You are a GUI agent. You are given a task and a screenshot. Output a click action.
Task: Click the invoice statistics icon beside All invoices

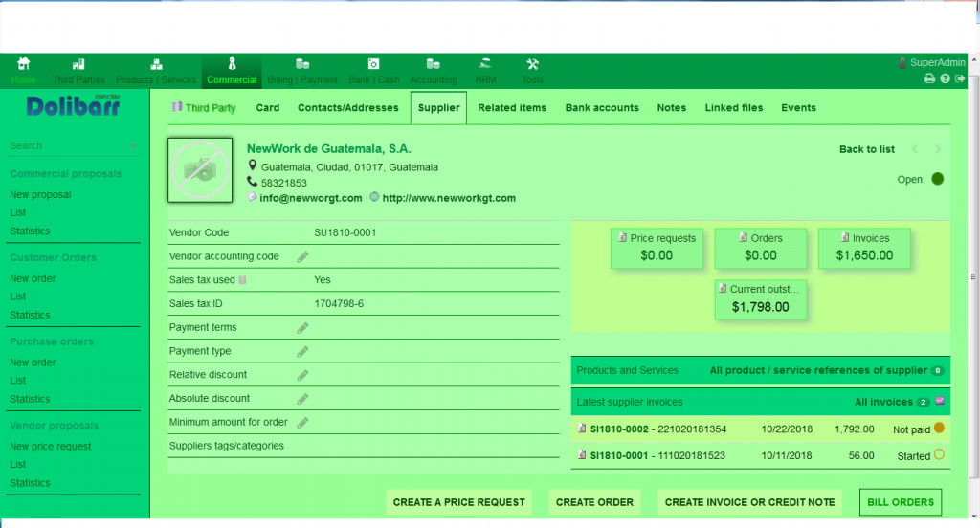(x=940, y=401)
